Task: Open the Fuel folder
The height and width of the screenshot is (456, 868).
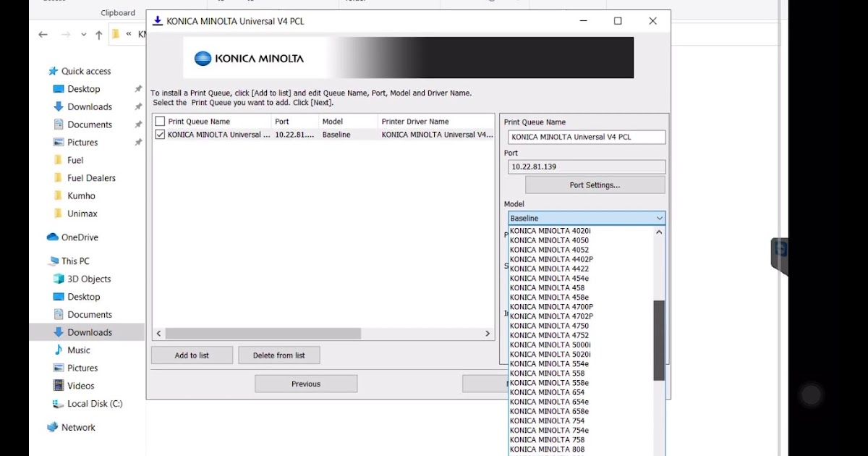Action: pyautogui.click(x=75, y=160)
